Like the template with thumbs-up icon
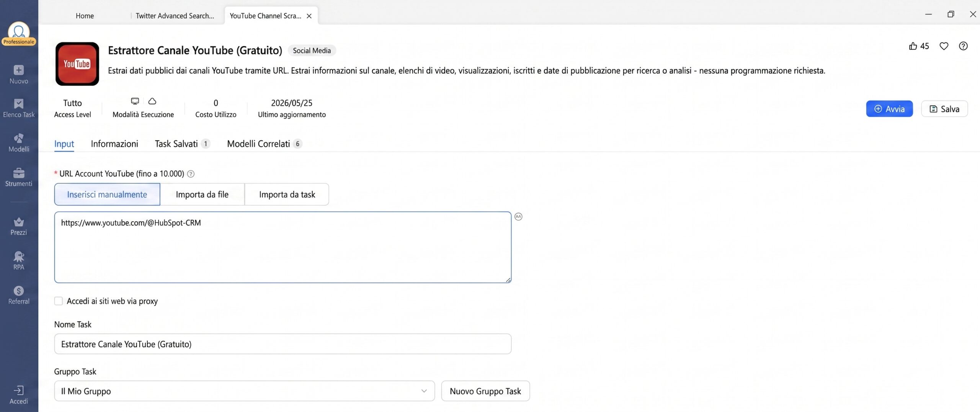This screenshot has height=412, width=980. click(x=913, y=46)
